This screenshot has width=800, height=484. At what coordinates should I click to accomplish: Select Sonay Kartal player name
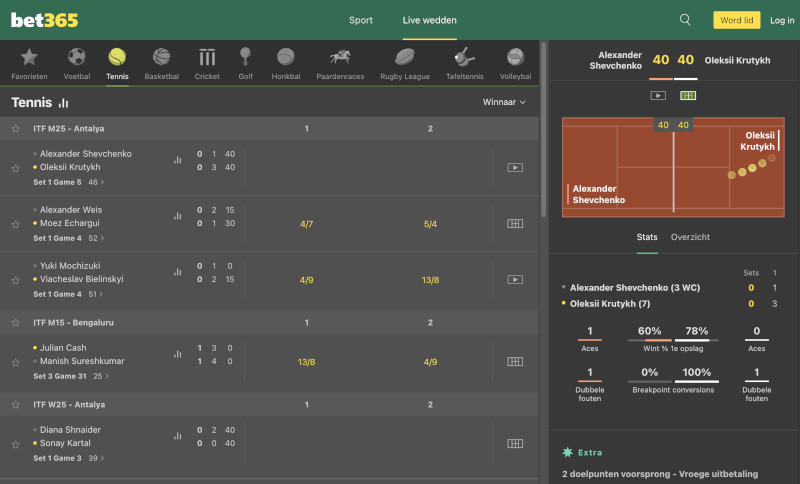tap(65, 443)
